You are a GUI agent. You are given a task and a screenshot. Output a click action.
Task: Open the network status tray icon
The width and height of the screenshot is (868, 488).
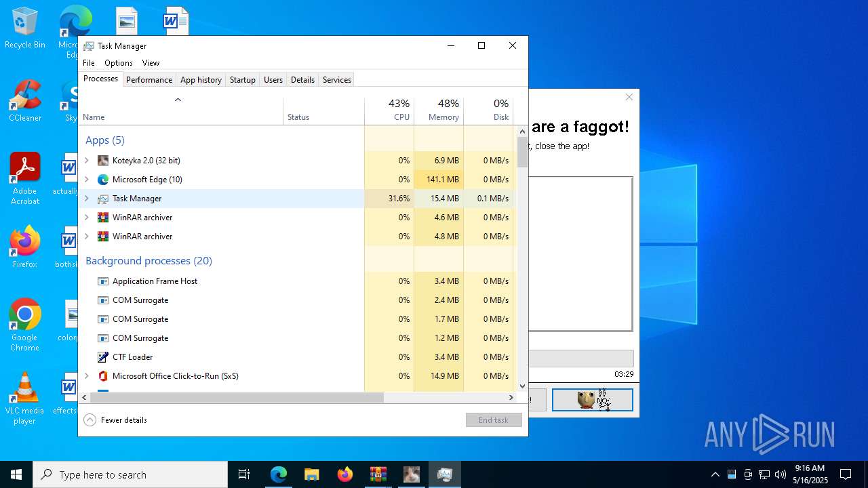tap(764, 474)
